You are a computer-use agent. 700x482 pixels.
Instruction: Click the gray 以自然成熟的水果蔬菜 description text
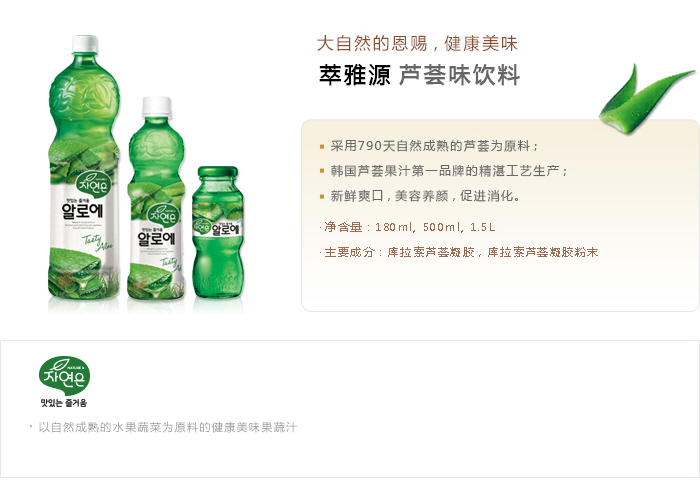tap(167, 428)
